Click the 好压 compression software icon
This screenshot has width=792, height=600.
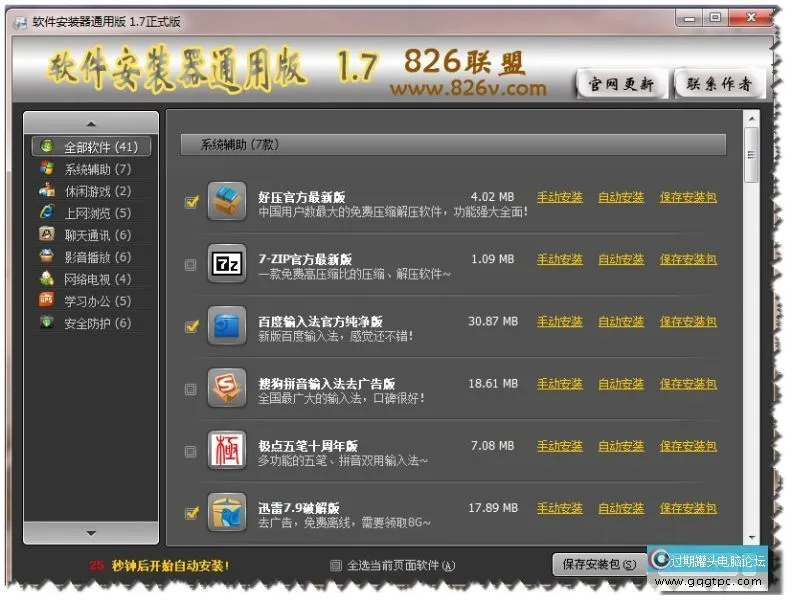pyautogui.click(x=227, y=202)
